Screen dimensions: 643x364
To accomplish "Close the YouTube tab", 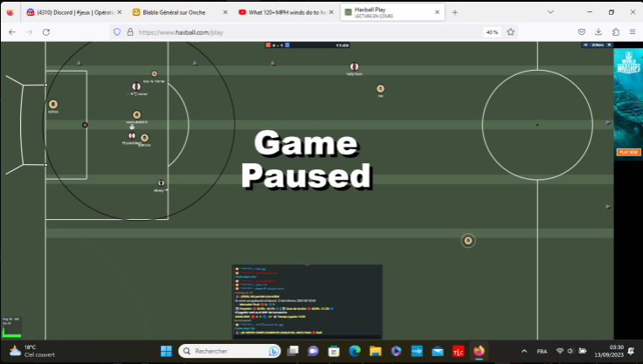I will tap(331, 12).
